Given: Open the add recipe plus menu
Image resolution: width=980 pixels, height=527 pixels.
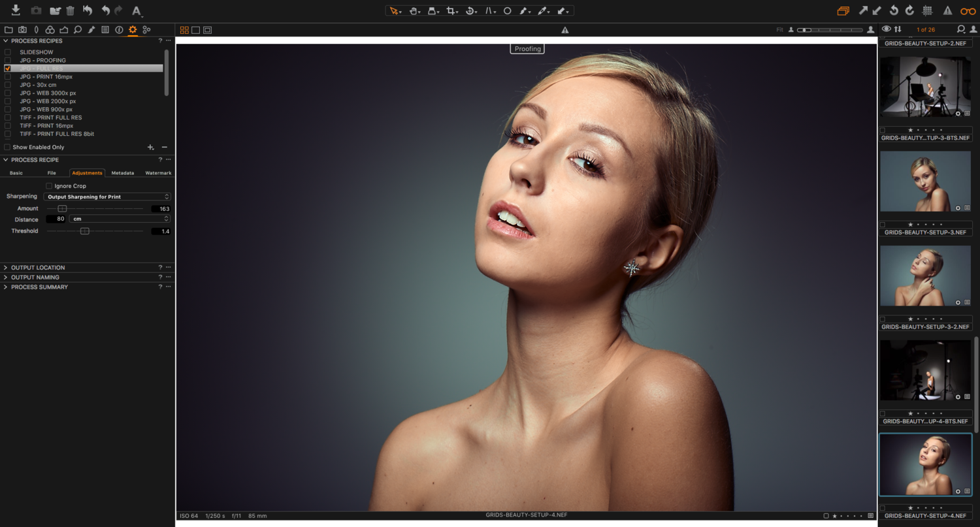Looking at the screenshot, I should point(151,148).
